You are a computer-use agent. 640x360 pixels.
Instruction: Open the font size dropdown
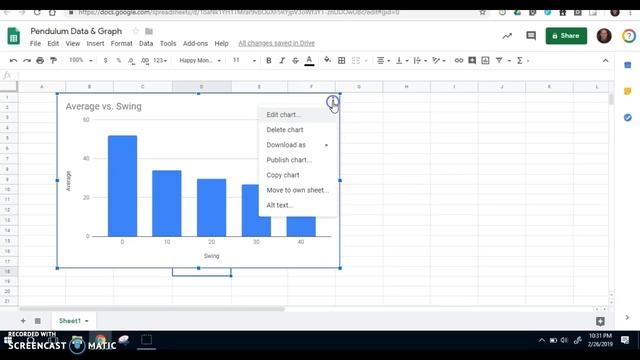[244, 60]
